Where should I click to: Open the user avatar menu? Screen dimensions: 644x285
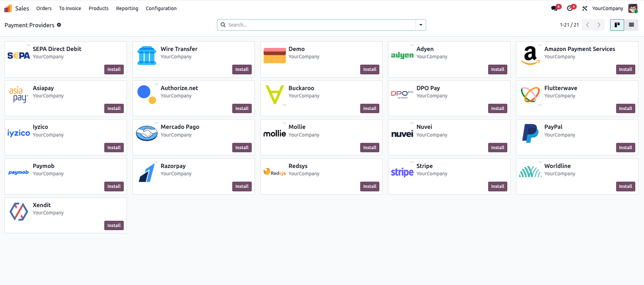pos(633,8)
